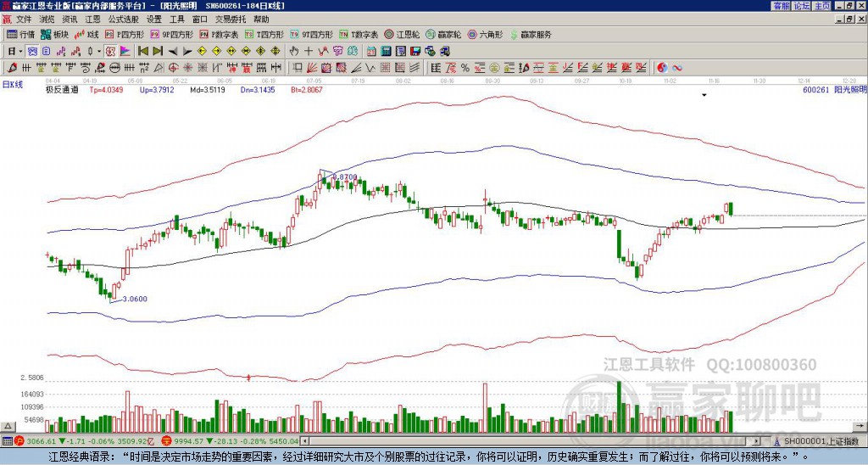Open the T数字表 tool

click(359, 34)
